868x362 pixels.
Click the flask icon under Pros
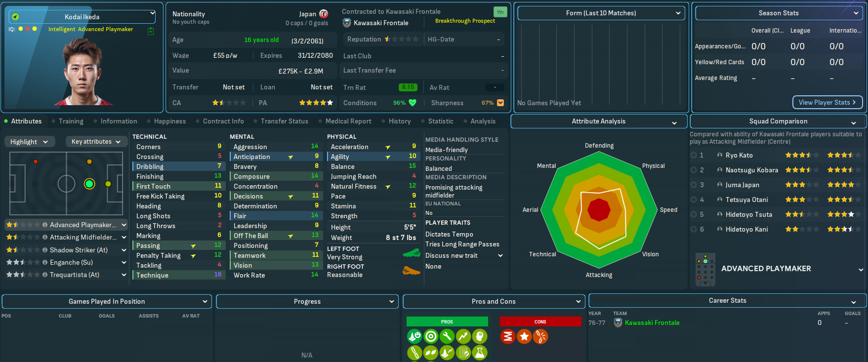point(479,353)
